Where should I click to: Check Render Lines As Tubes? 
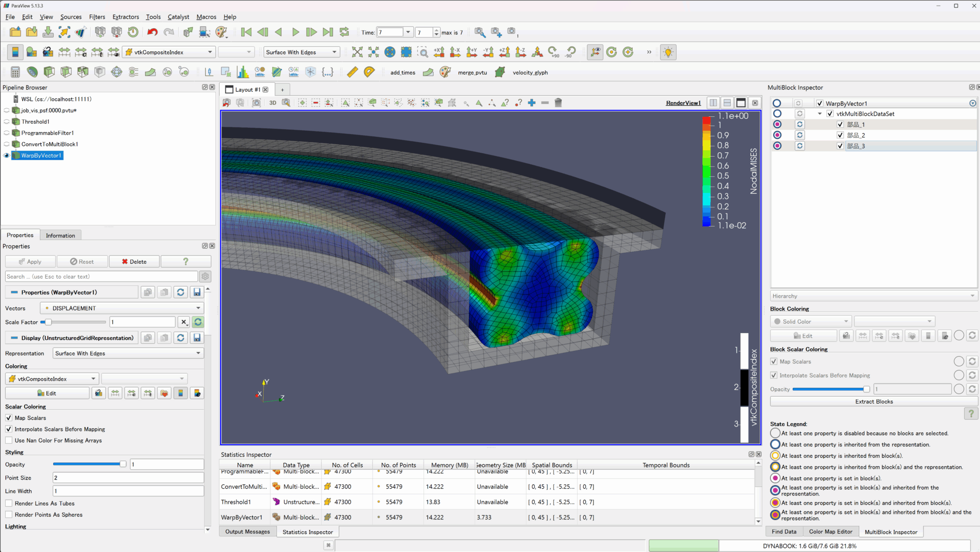point(9,503)
